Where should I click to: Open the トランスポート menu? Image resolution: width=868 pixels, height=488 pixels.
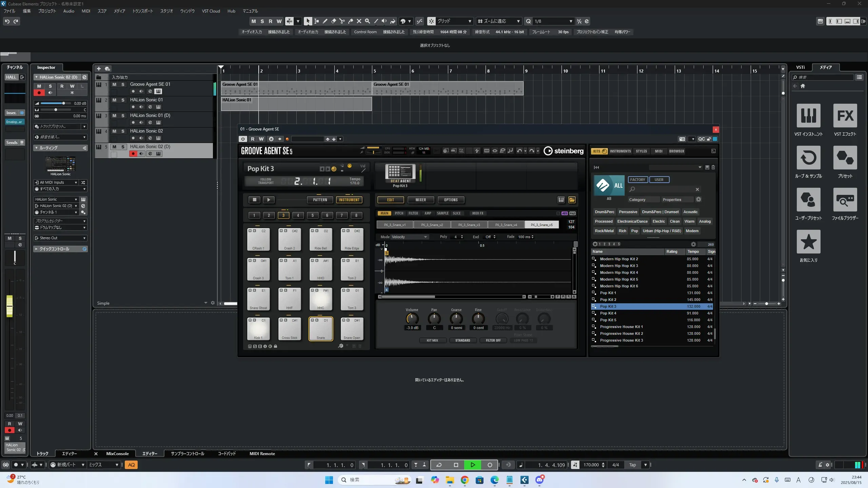[x=142, y=11]
